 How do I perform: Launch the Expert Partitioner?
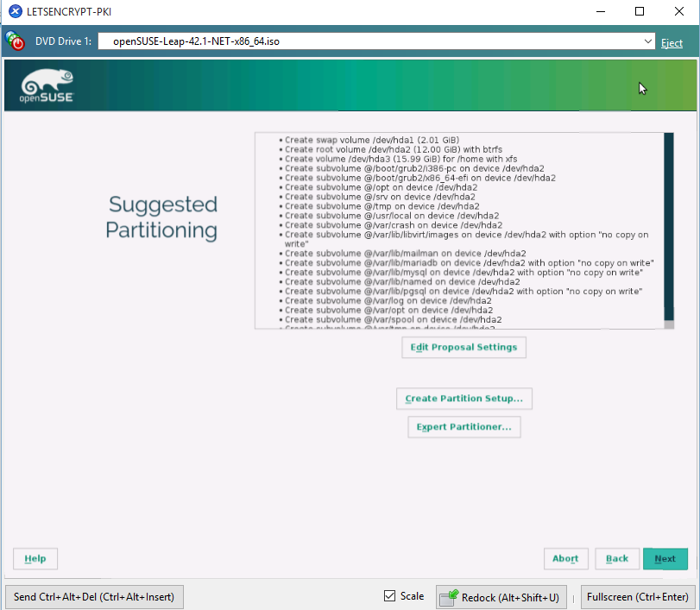click(x=464, y=427)
